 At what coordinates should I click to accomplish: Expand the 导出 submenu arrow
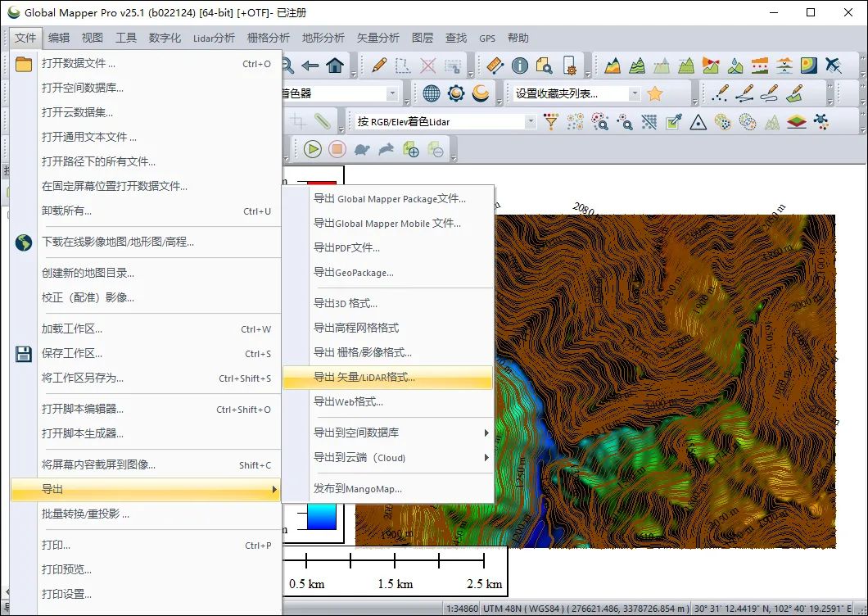pyautogui.click(x=274, y=490)
